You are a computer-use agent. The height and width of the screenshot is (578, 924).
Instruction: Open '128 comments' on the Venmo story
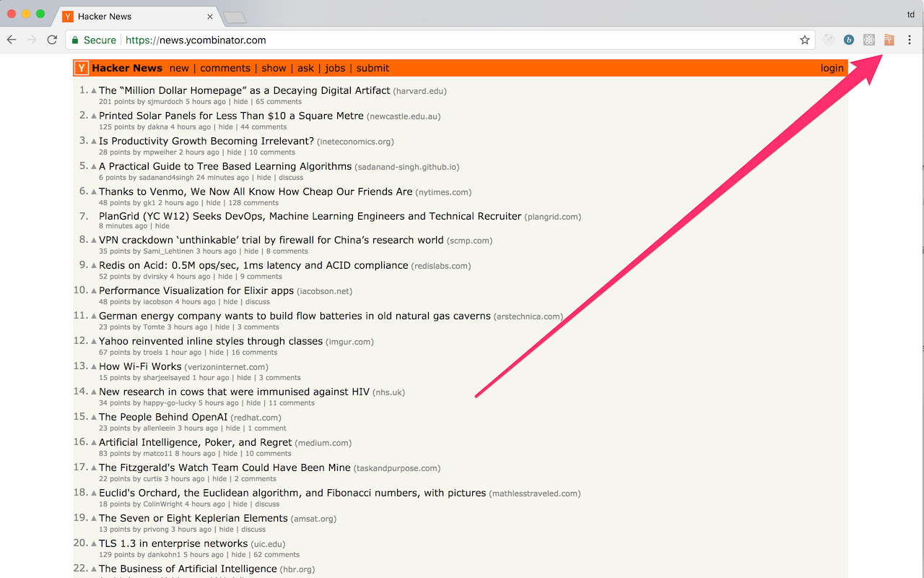click(x=253, y=203)
